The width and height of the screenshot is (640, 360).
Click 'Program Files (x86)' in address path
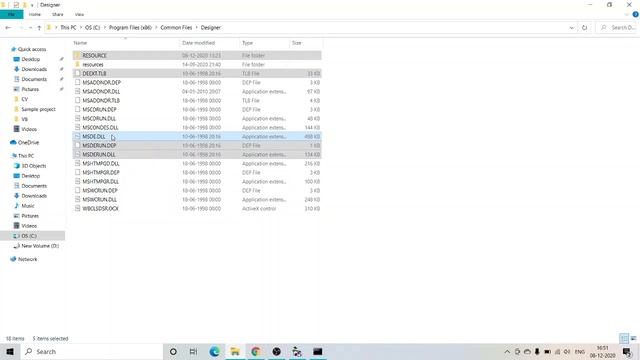point(130,28)
